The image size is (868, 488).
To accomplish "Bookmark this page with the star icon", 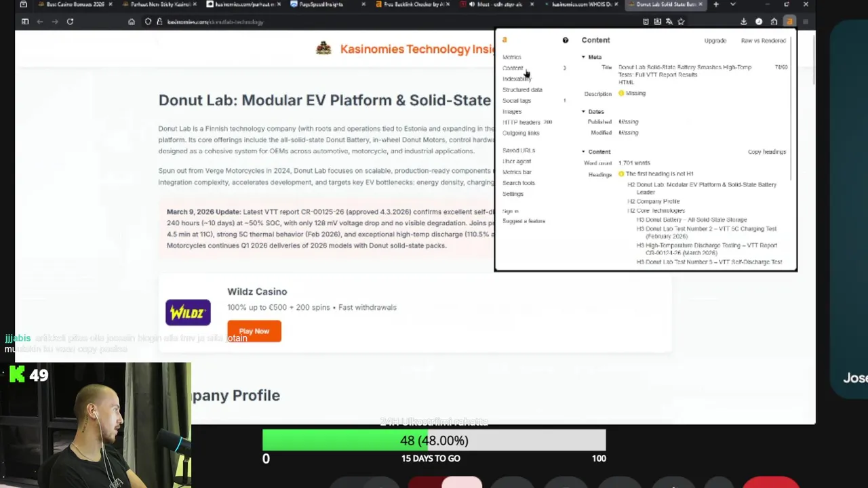I will (681, 22).
